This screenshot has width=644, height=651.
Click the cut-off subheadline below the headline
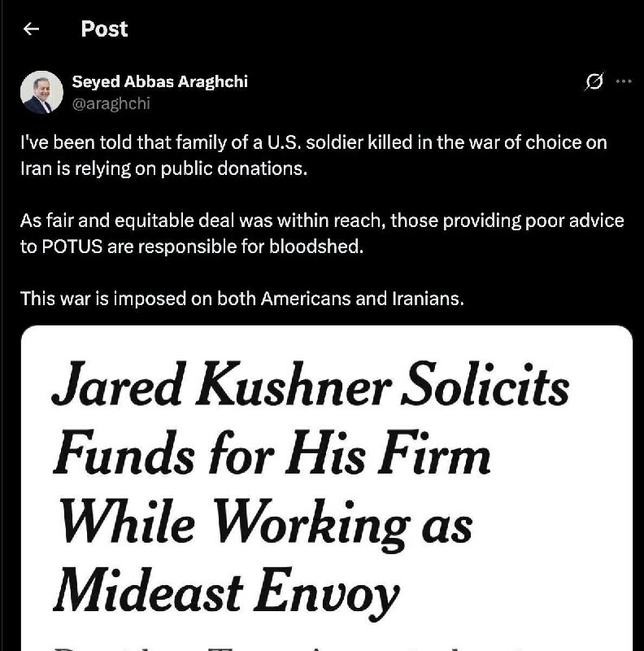pyautogui.click(x=325, y=643)
